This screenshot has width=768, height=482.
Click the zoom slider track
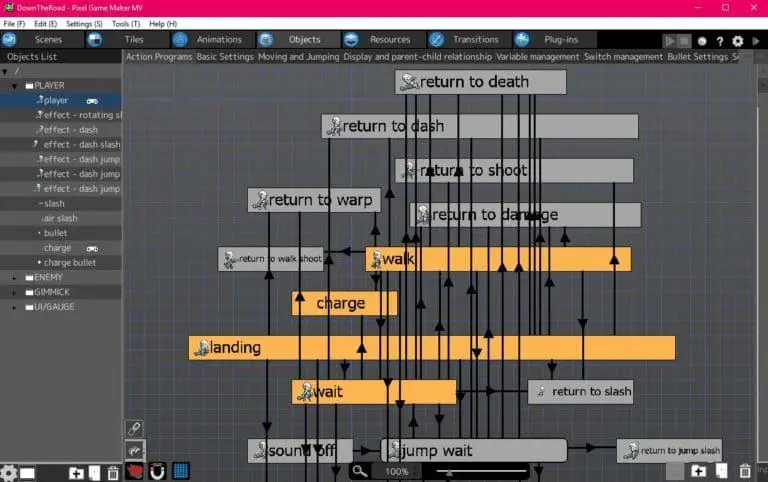481,472
